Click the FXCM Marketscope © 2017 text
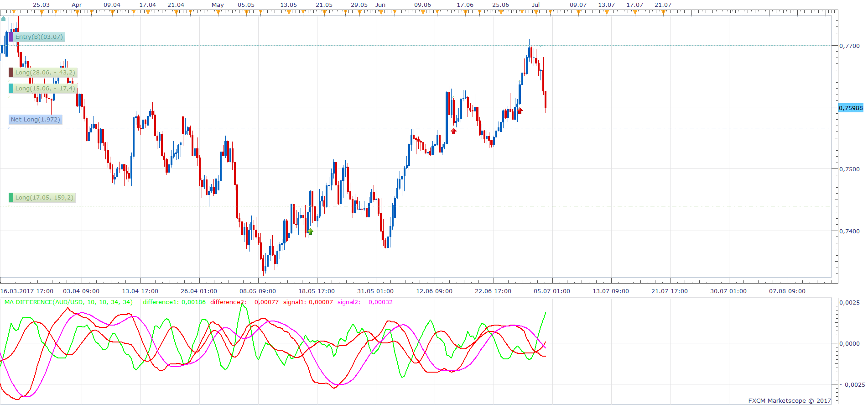Image resolution: width=868 pixels, height=405 pixels. pos(790,401)
